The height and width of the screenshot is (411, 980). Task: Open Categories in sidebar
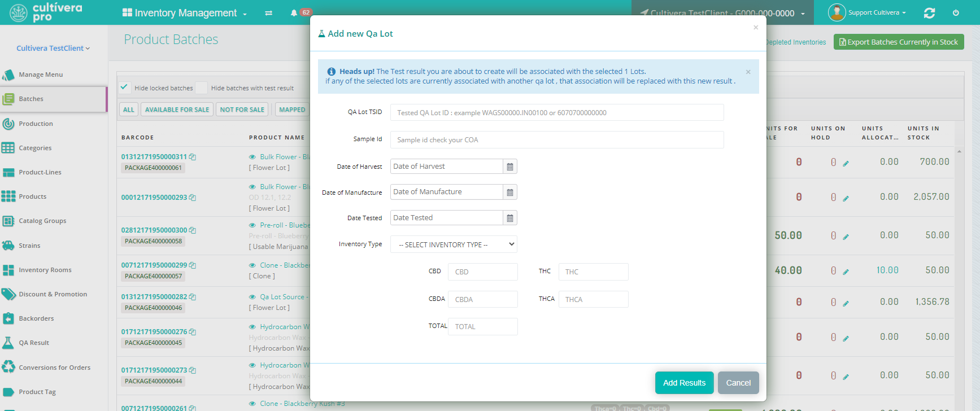35,148
